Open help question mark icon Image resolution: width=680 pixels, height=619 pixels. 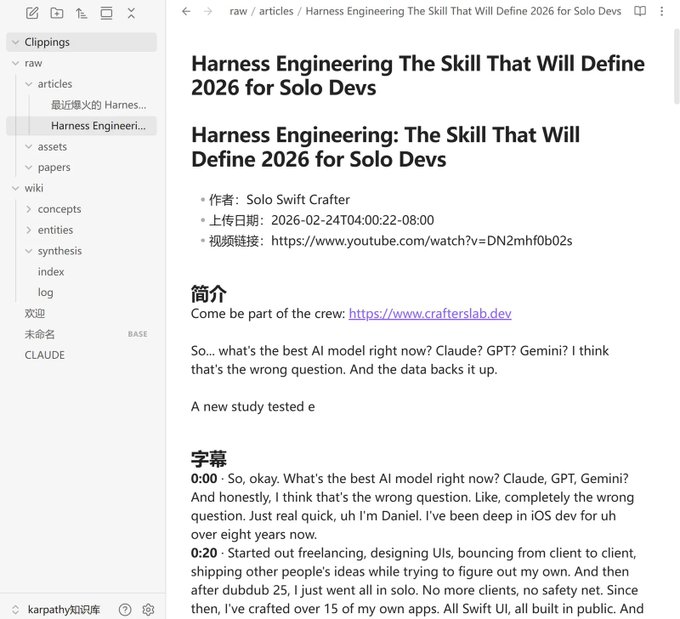click(x=125, y=609)
